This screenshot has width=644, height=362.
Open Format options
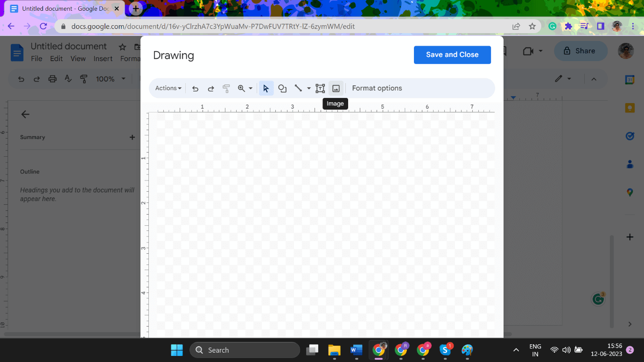pyautogui.click(x=377, y=88)
